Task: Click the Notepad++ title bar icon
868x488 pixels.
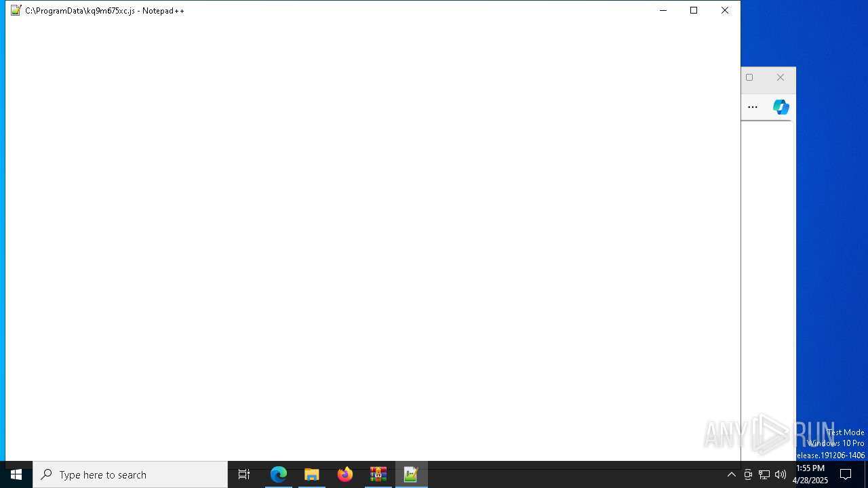Action: tap(16, 10)
